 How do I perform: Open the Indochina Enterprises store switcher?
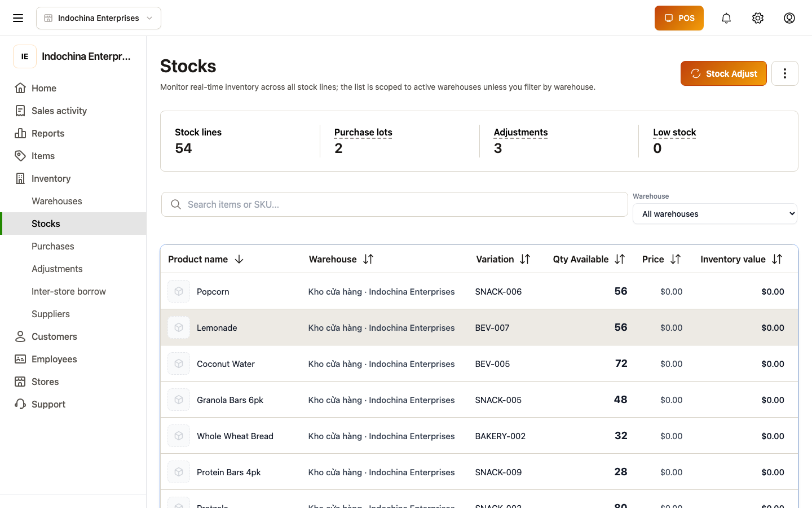99,18
